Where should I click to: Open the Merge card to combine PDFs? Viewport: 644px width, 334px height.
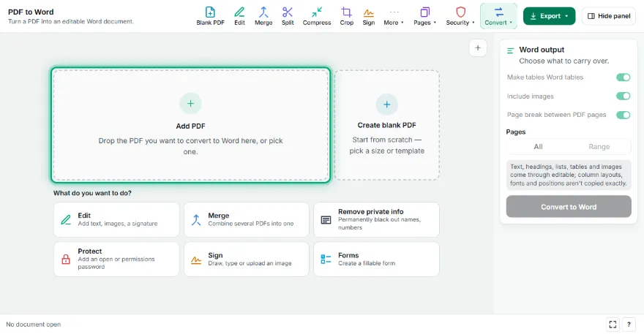[x=247, y=219]
